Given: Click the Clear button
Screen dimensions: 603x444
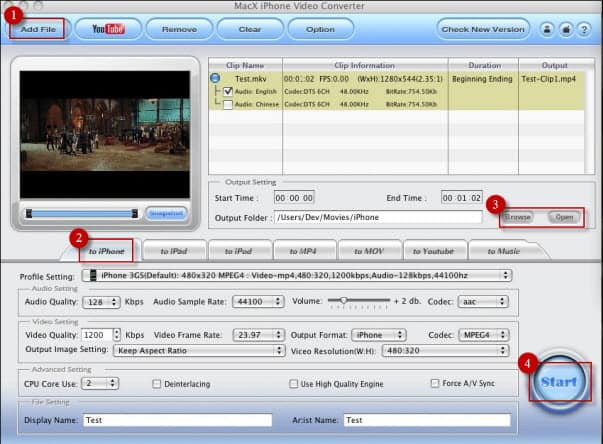Looking at the screenshot, I should point(250,29).
